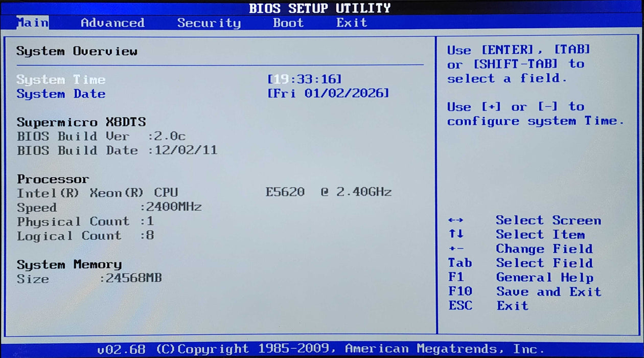644x358 pixels.
Task: Click the Intel(R) Xeon(R) CPU text
Action: [x=97, y=193]
